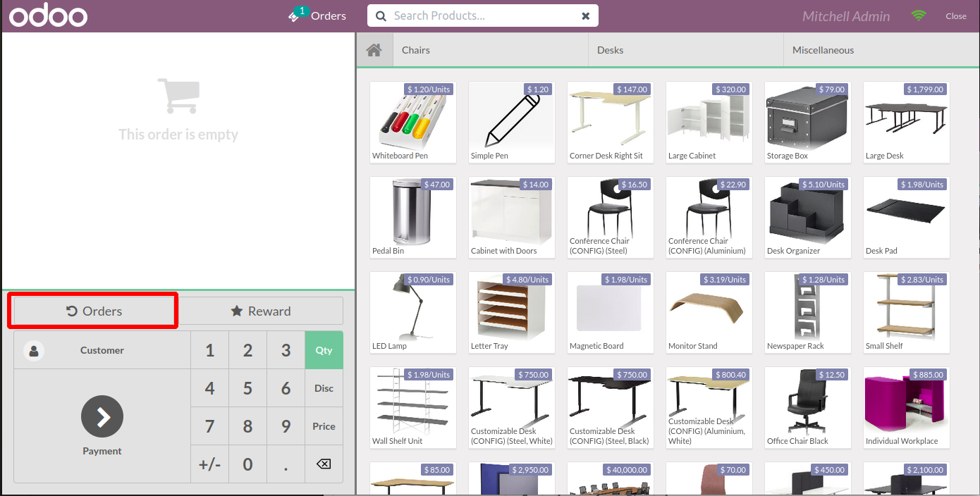The width and height of the screenshot is (980, 496).
Task: Switch numpad to Price mode
Action: tap(324, 426)
